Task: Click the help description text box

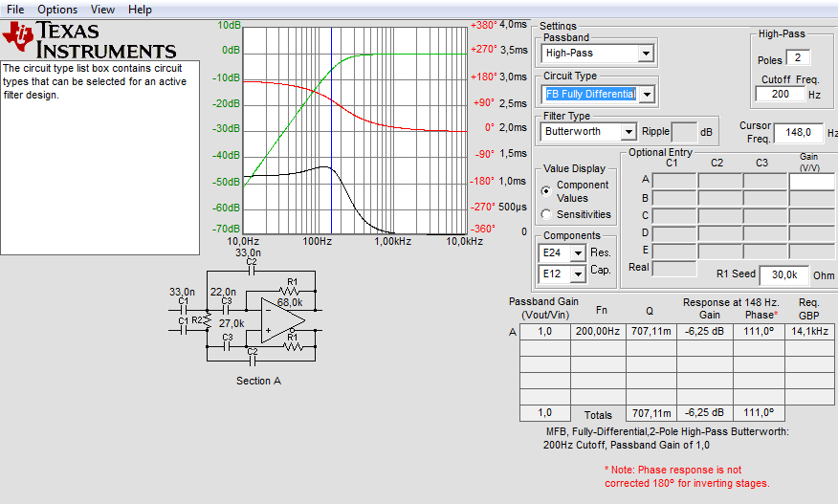Action: tap(99, 157)
